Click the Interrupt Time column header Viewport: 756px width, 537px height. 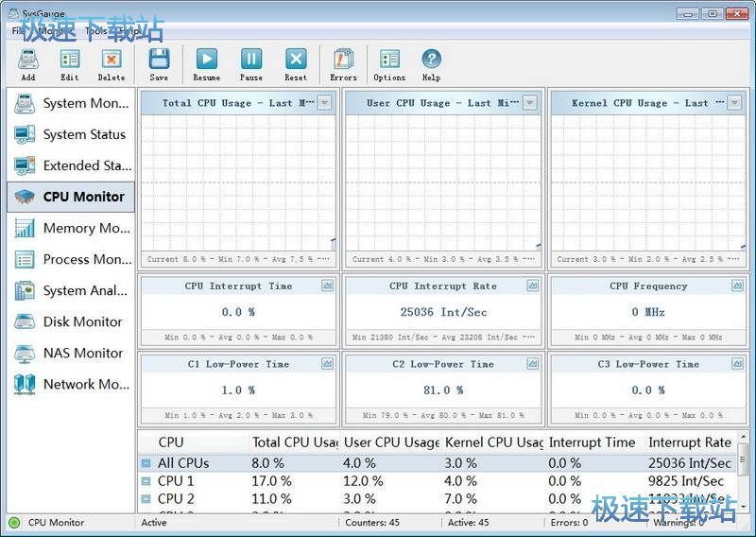click(593, 442)
